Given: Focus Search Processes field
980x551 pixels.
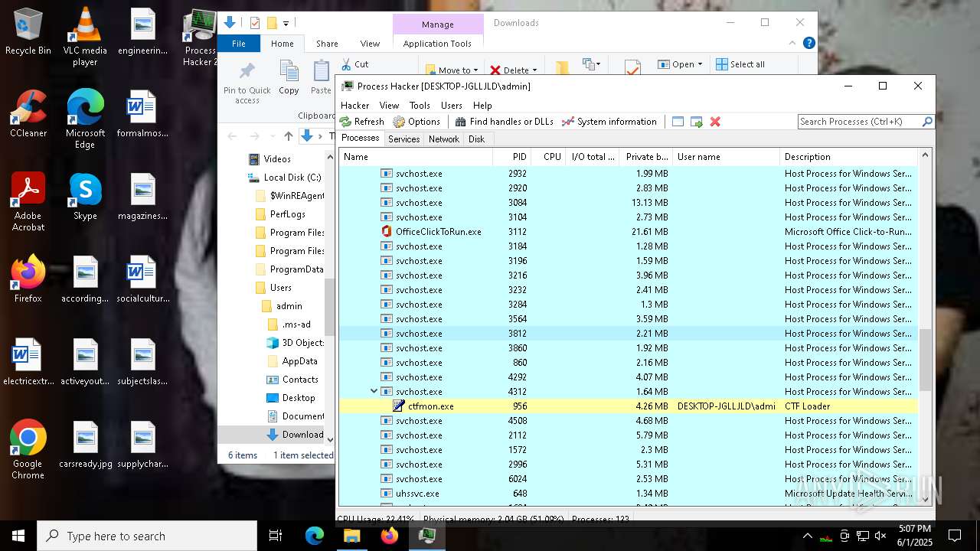Looking at the screenshot, I should (858, 122).
